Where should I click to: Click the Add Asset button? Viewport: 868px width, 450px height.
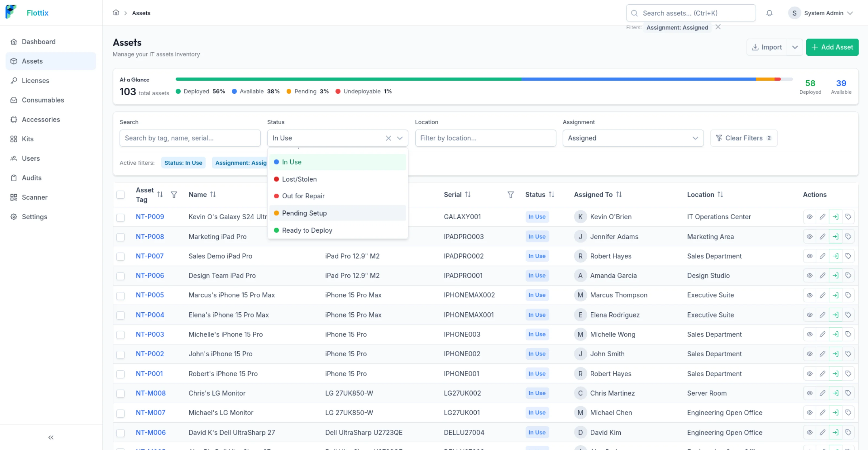[x=832, y=47]
